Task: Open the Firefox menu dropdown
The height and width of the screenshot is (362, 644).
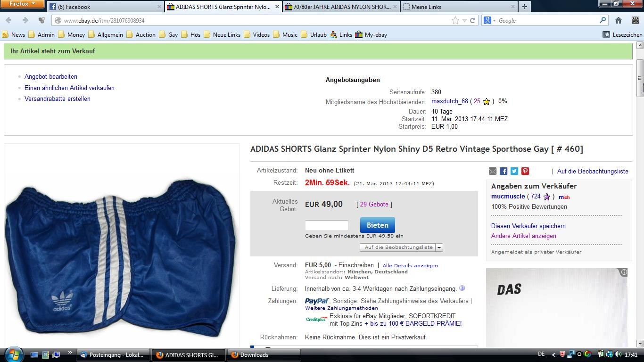Action: [22, 4]
